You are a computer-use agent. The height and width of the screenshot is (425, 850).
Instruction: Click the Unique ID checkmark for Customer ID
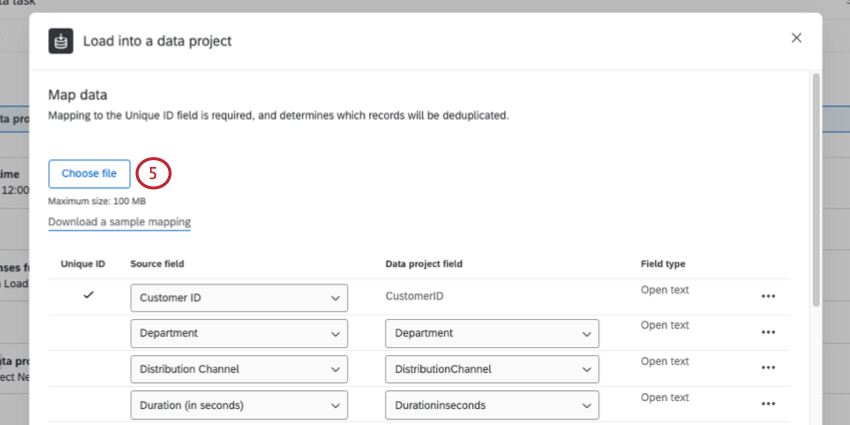point(88,296)
